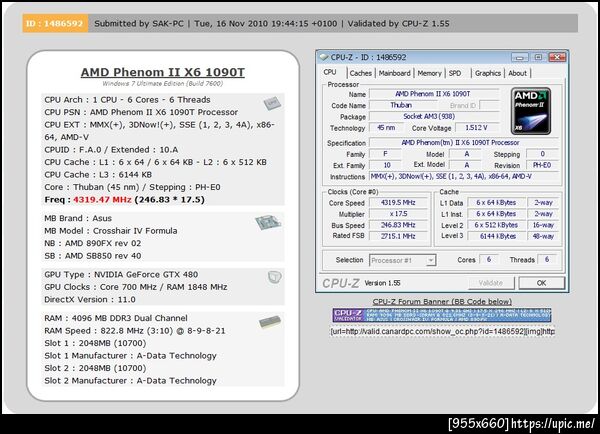Click the motherboard icon beside MB Brand
Viewport: 600px width, 434px height.
(268, 222)
